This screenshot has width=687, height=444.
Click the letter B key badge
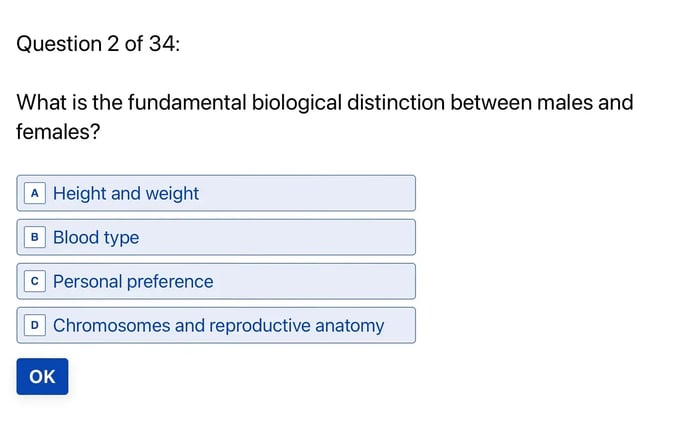pyautogui.click(x=35, y=237)
